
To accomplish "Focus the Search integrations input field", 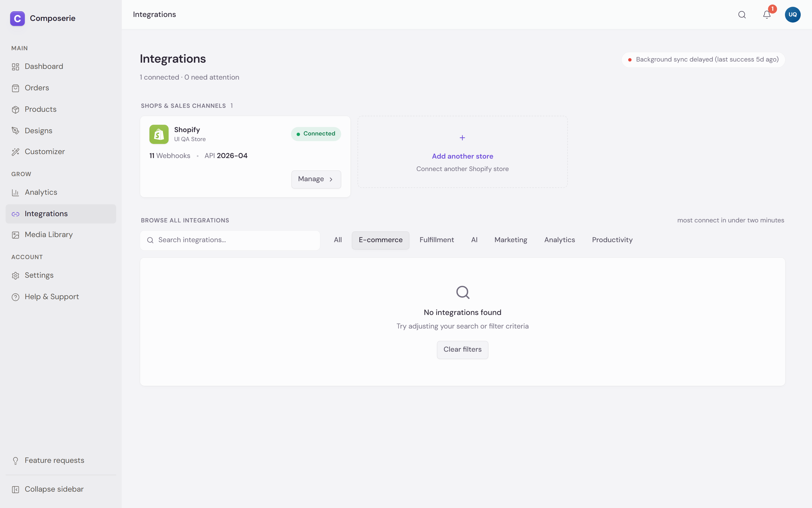I will pyautogui.click(x=230, y=240).
